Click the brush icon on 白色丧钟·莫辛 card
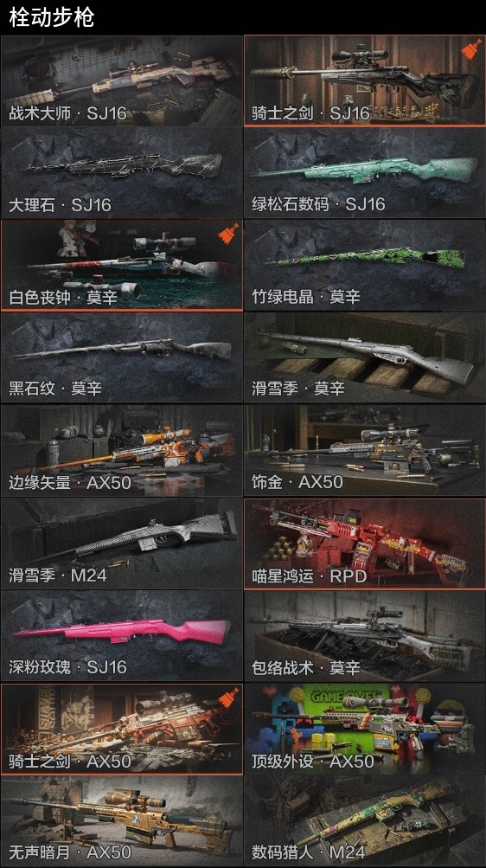486x868 pixels. 228,234
